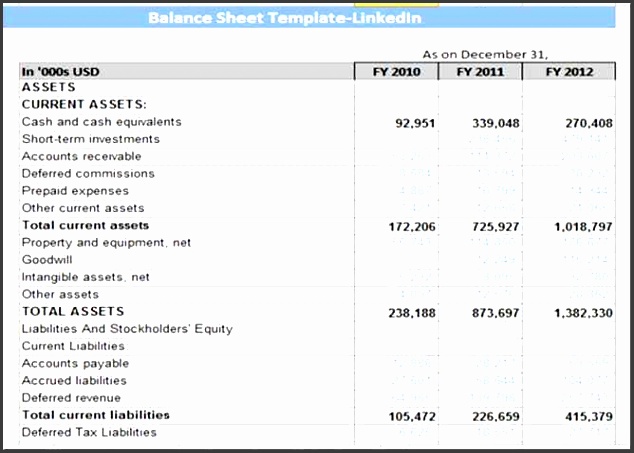The height and width of the screenshot is (453, 634).
Task: Click the 92,951 cash value cell
Action: tap(414, 124)
